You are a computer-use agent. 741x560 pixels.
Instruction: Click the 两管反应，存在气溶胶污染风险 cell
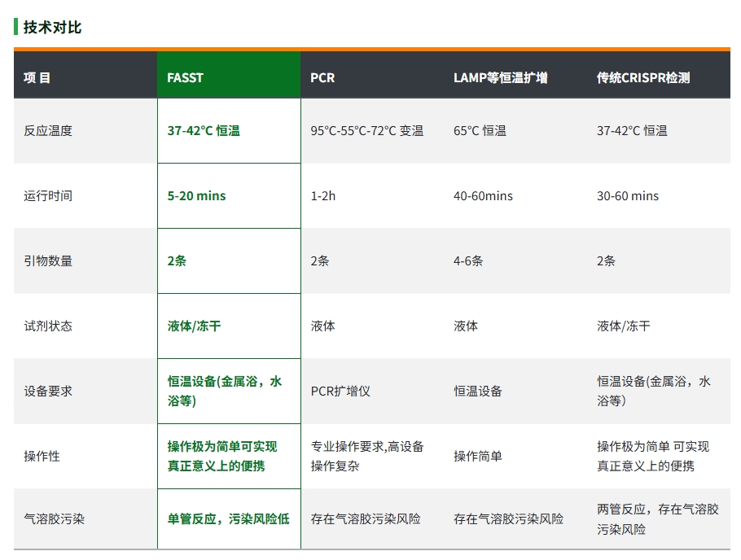coord(658,518)
